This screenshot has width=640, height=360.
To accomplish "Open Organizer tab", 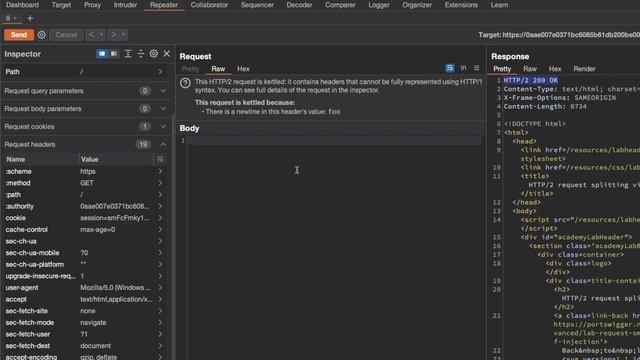I will [x=417, y=5].
